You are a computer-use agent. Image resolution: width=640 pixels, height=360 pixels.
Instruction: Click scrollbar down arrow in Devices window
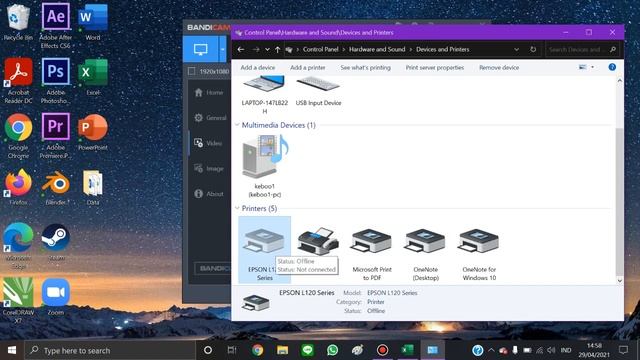click(x=620, y=280)
